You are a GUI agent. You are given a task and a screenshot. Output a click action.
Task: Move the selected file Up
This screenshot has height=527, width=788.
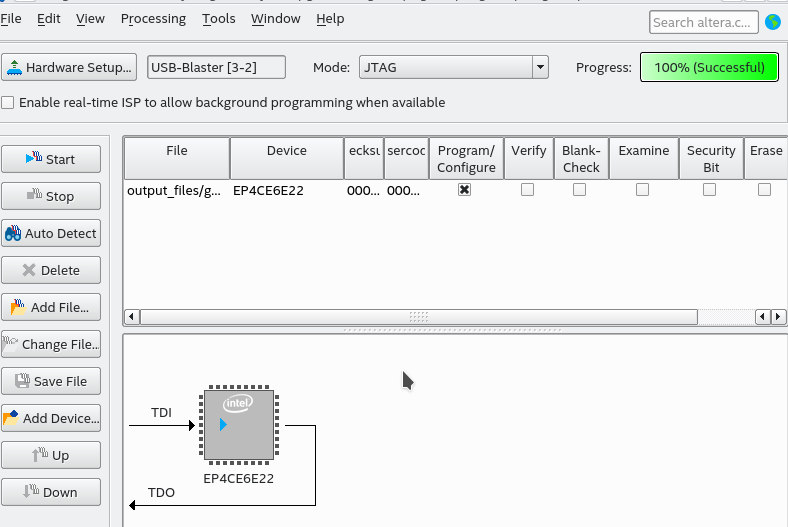(x=51, y=455)
